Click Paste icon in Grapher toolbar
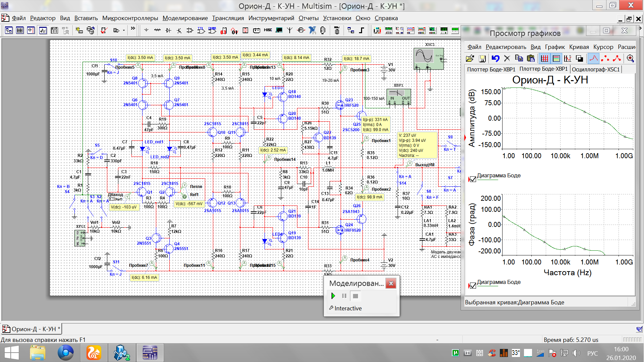Viewport: 644px width, 362px height. 531,58
